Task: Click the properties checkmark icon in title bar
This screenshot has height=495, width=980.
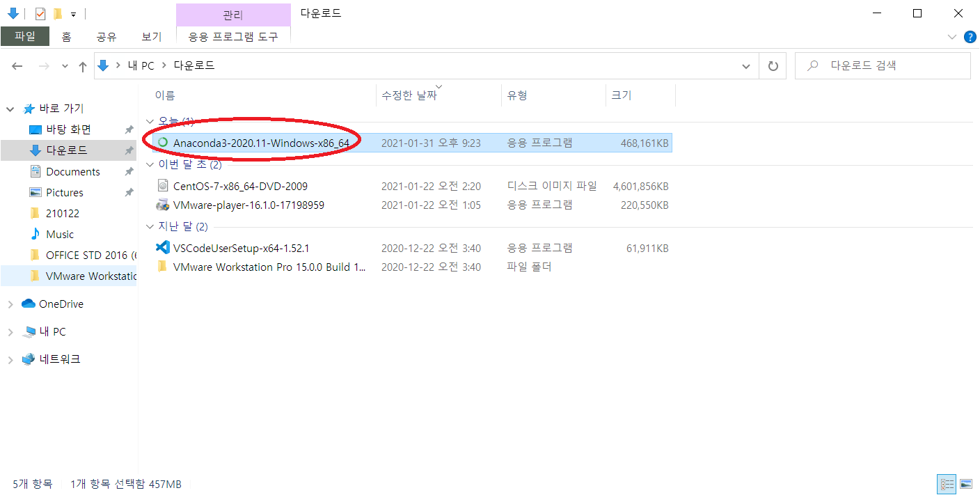Action: (40, 13)
